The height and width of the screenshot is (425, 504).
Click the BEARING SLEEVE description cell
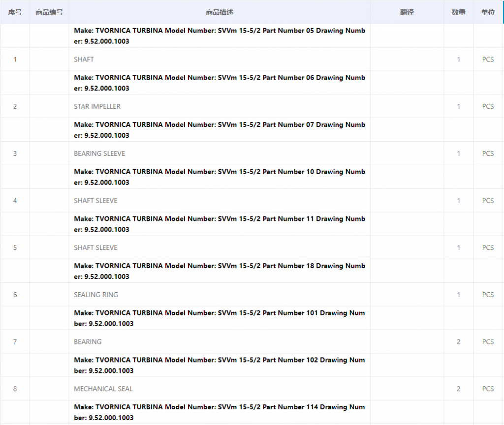click(x=99, y=153)
